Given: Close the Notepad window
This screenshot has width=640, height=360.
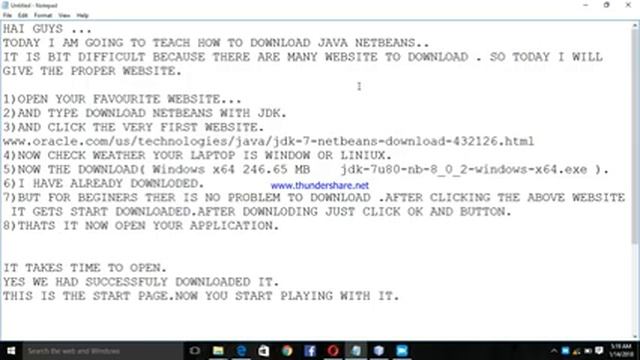Looking at the screenshot, I should click(628, 5).
